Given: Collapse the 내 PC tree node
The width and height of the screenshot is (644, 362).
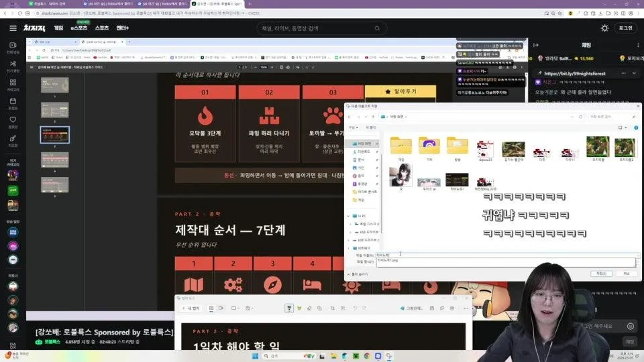Looking at the screenshot, I should pos(349,216).
